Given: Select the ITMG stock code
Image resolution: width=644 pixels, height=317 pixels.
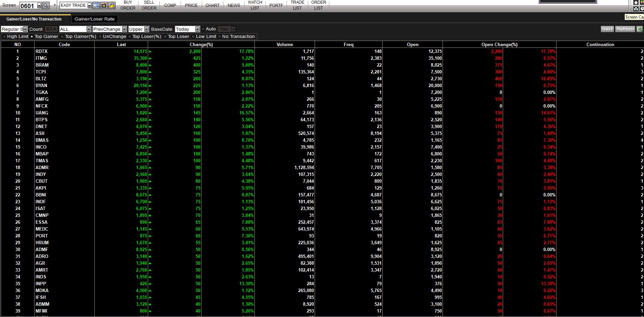Looking at the screenshot, I should point(41,58).
